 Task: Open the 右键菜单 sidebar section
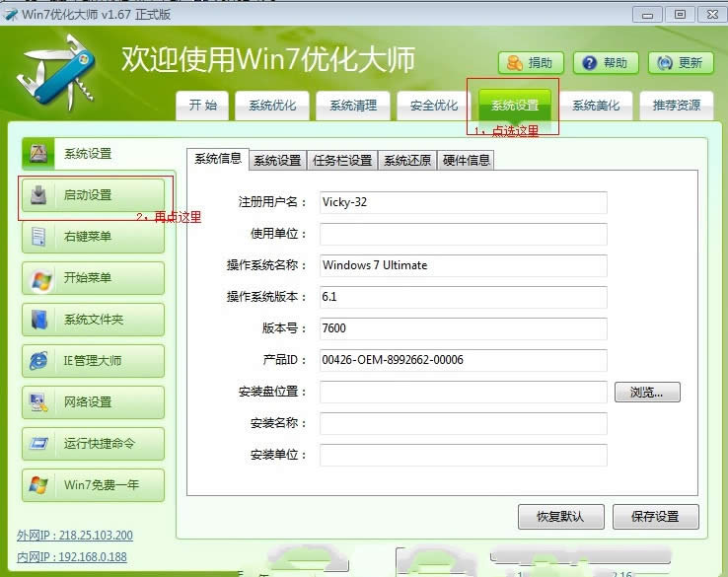[94, 237]
